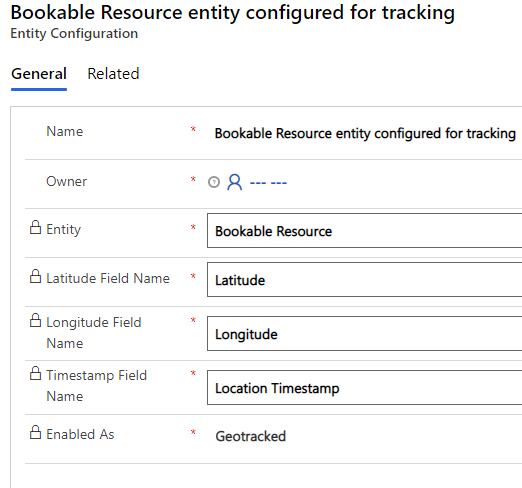Click the record title heading
The height and width of the screenshot is (488, 522).
coord(233,13)
